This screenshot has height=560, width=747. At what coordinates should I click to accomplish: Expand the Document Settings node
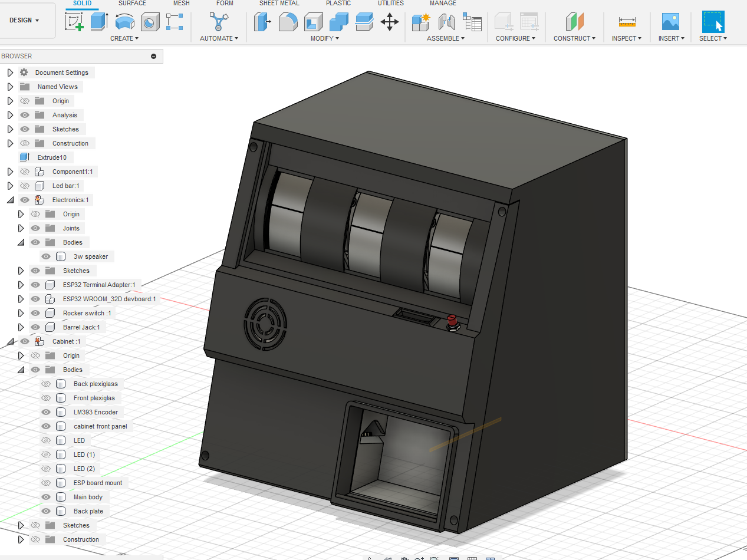click(10, 73)
